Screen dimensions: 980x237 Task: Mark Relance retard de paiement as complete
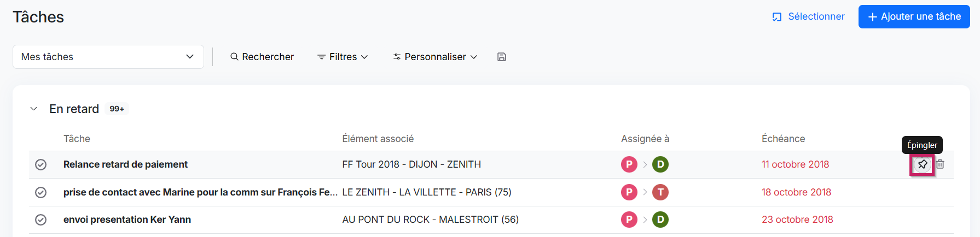click(x=41, y=164)
